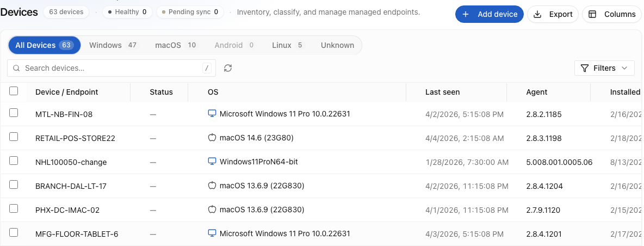This screenshot has width=644, height=246.
Task: Open device name RETAIL-POS-STORE22
Action: (x=76, y=138)
